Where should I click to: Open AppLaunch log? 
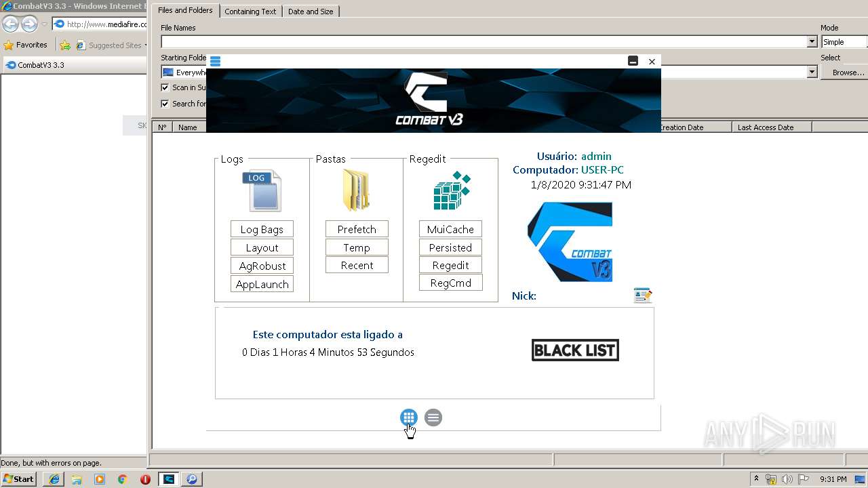point(262,284)
